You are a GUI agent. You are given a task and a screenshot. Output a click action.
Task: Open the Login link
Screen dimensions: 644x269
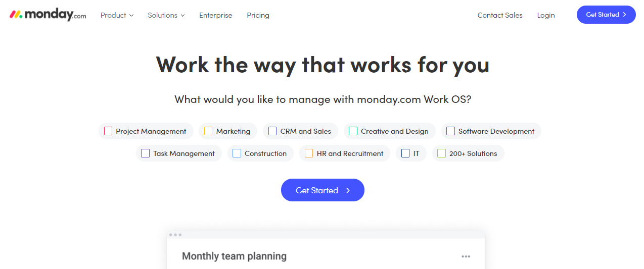tap(546, 15)
